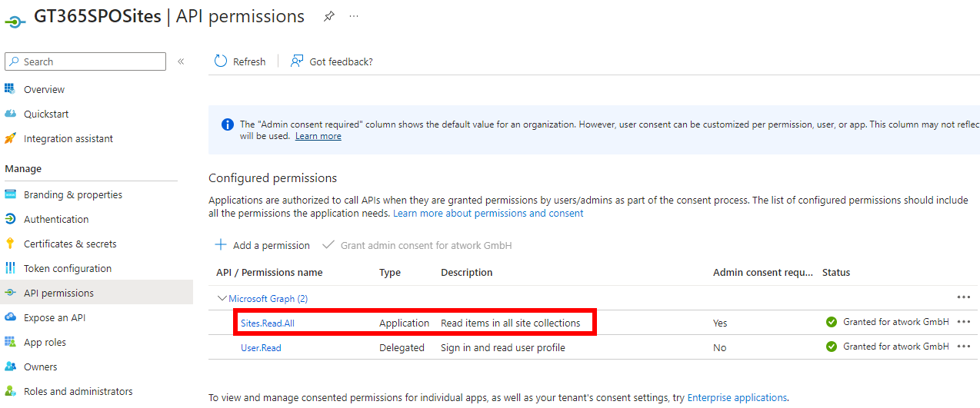Screen dimensions: 980x408
Task: Click Read items in all site collections
Action: [x=511, y=323]
